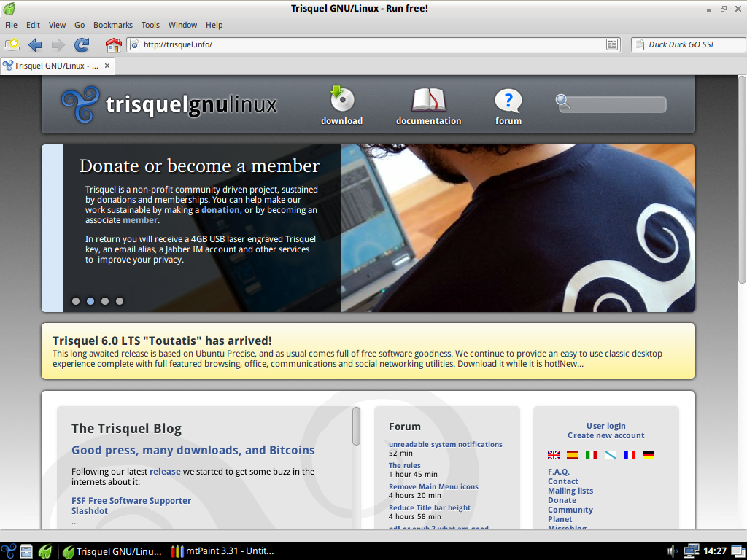747x560 pixels.
Task: Switch to mtPaint 3.31 taskbar window
Action: point(223,551)
